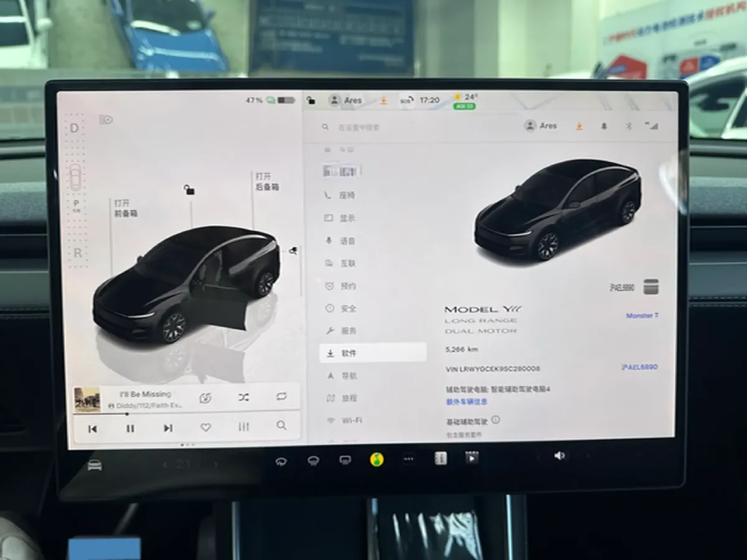
Task: Open the Ares profile in top status bar
Action: click(345, 100)
